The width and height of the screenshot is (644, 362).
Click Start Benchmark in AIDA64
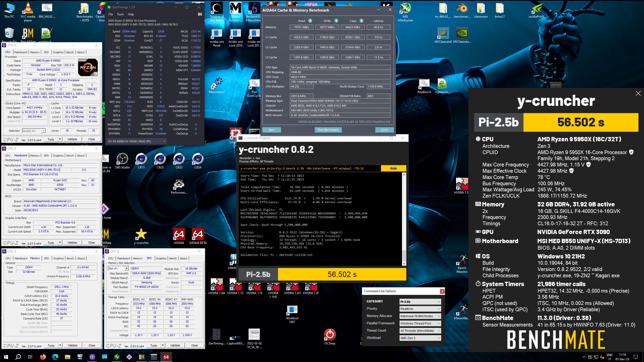click(328, 130)
